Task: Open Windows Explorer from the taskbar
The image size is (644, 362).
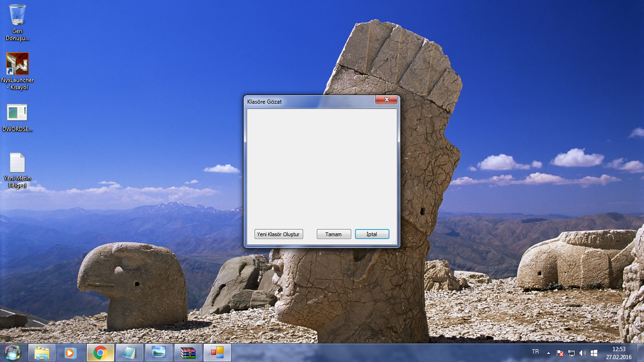Action: tap(42, 353)
